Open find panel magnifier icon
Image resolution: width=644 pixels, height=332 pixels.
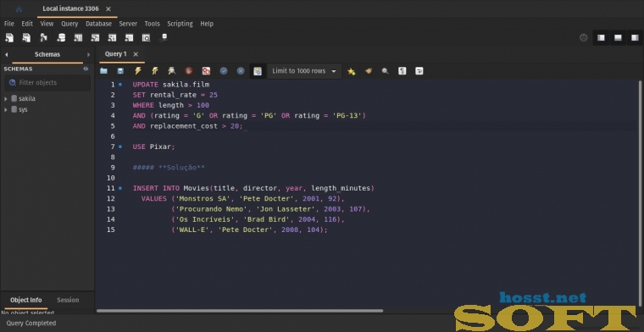coord(385,71)
